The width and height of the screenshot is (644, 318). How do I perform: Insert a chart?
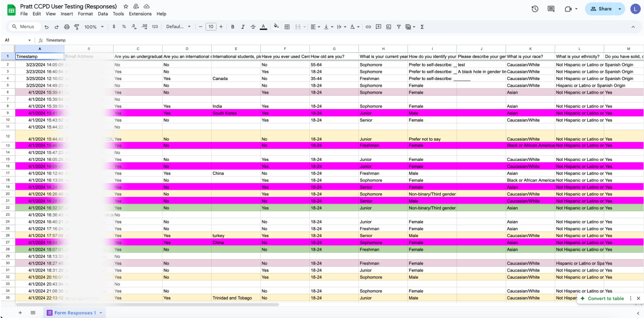(388, 27)
